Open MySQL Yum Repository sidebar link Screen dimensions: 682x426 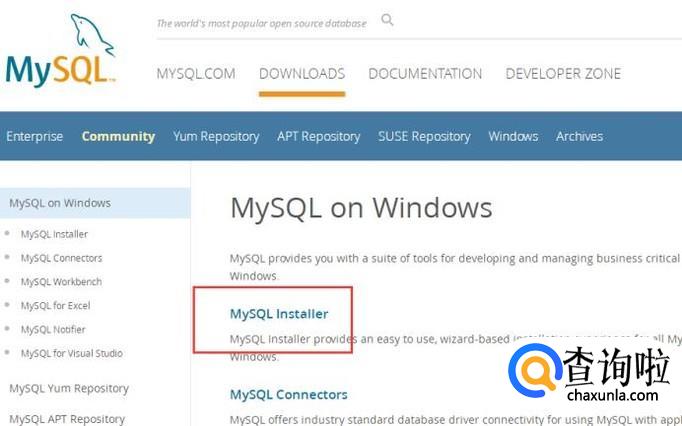point(69,388)
